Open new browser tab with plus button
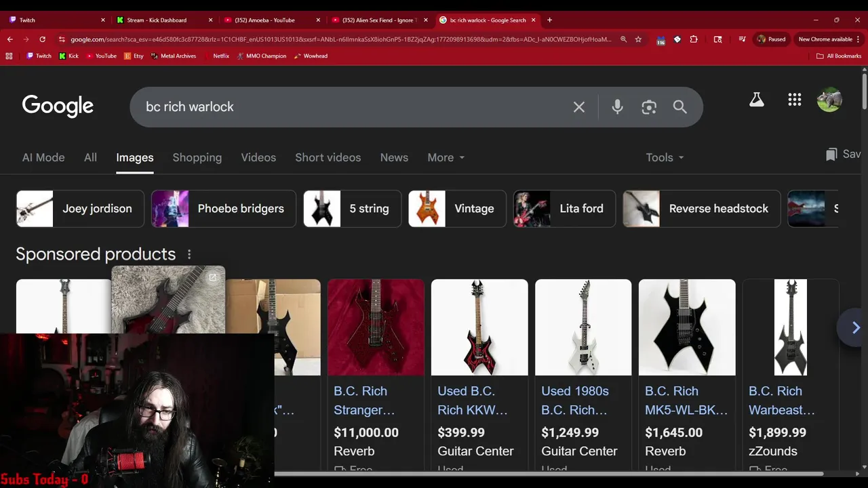The image size is (868, 488). pyautogui.click(x=549, y=20)
